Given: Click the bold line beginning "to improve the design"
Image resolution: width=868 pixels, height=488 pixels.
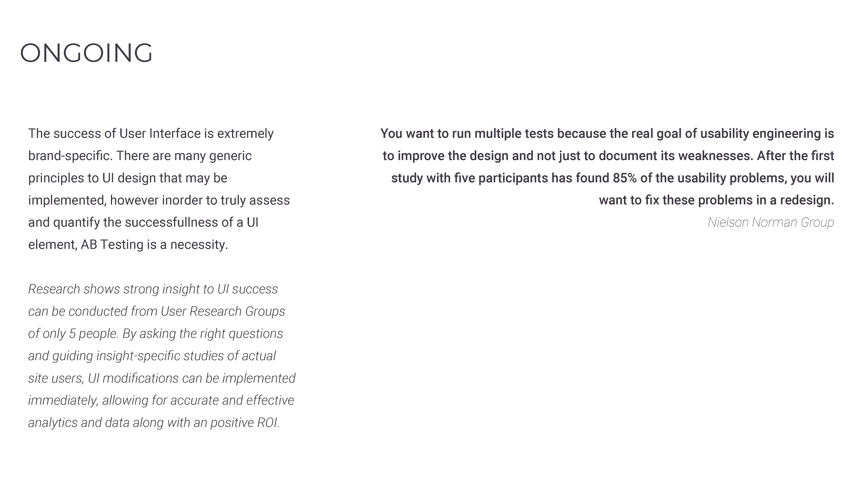Looking at the screenshot, I should [x=608, y=156].
